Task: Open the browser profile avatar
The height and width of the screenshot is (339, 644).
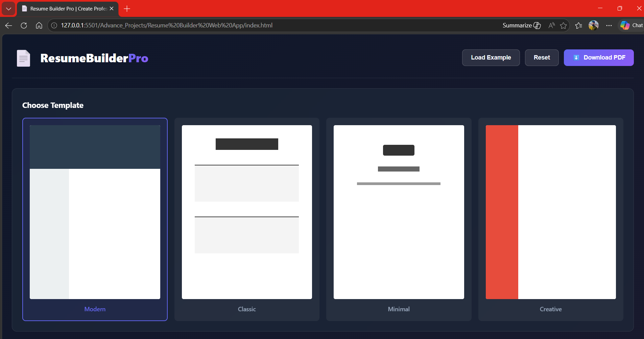Action: tap(594, 25)
